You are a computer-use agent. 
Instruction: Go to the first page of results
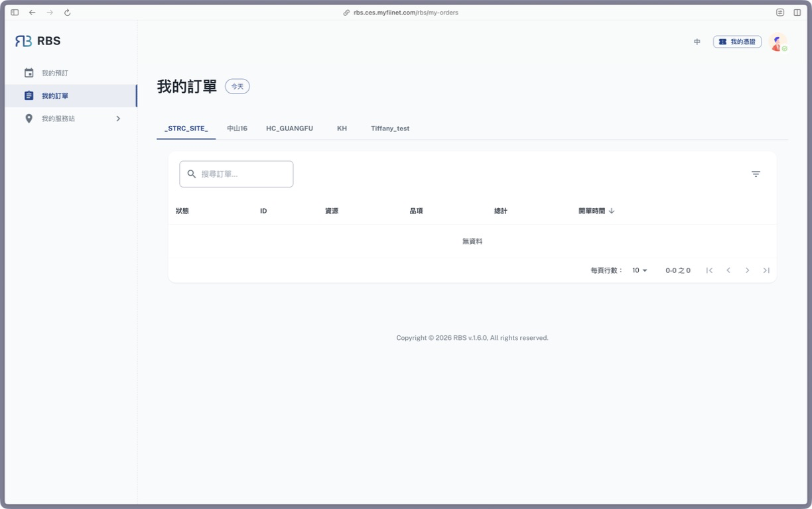pyautogui.click(x=709, y=270)
